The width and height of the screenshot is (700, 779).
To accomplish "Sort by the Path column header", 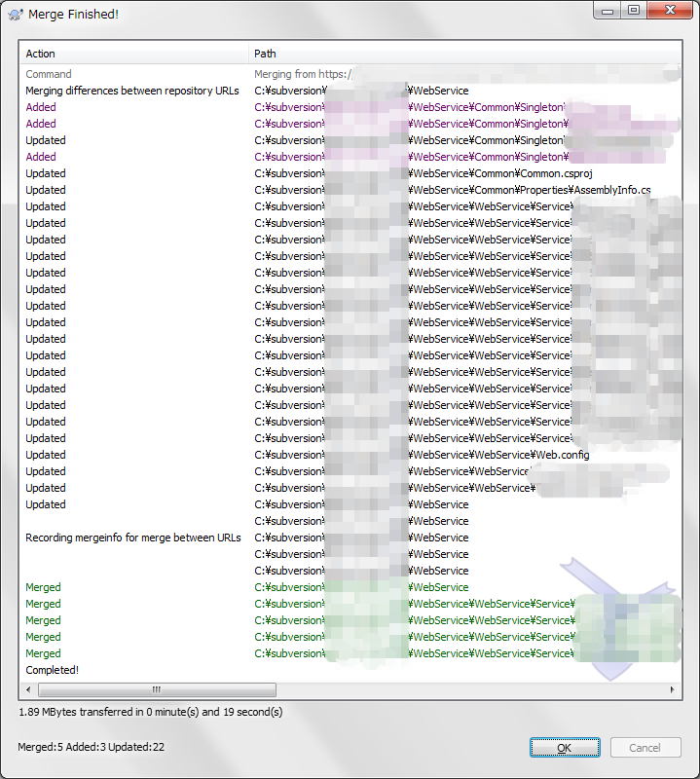I will [x=389, y=54].
